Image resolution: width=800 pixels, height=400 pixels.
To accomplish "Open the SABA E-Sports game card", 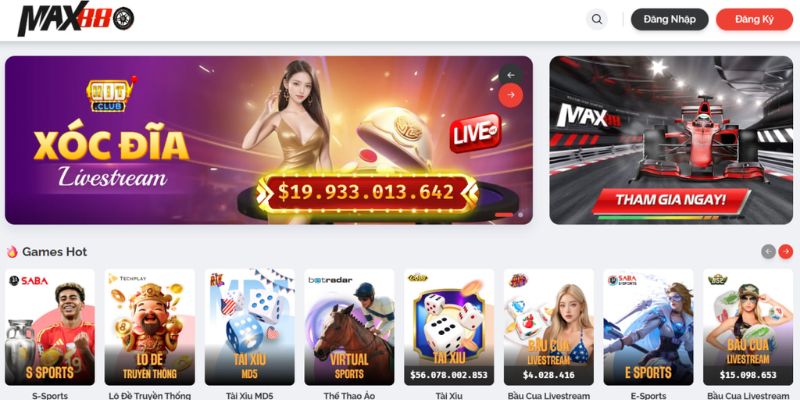I will coord(648,327).
